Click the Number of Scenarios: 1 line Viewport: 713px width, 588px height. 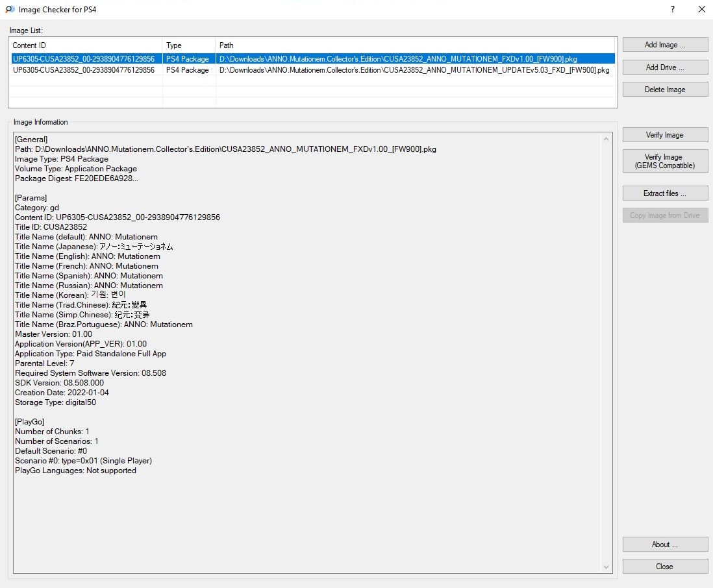pos(57,441)
